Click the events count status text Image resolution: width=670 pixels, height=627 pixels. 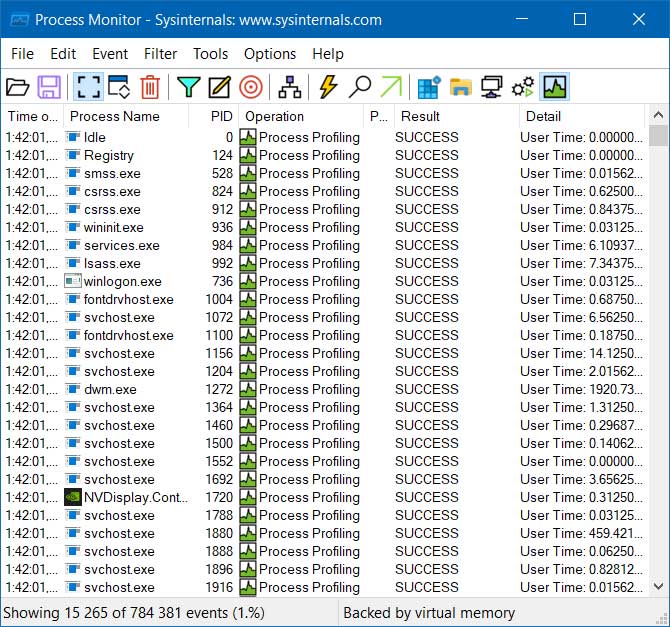tap(134, 613)
